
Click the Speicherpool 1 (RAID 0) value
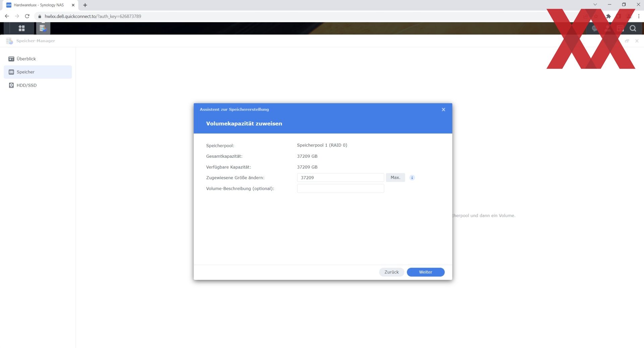pos(322,145)
